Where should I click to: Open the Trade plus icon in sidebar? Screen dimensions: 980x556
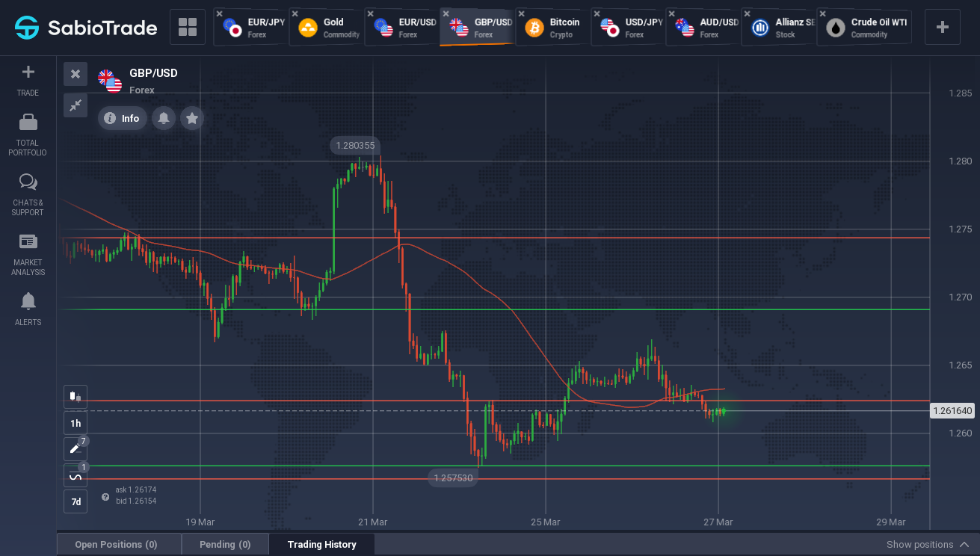[28, 72]
